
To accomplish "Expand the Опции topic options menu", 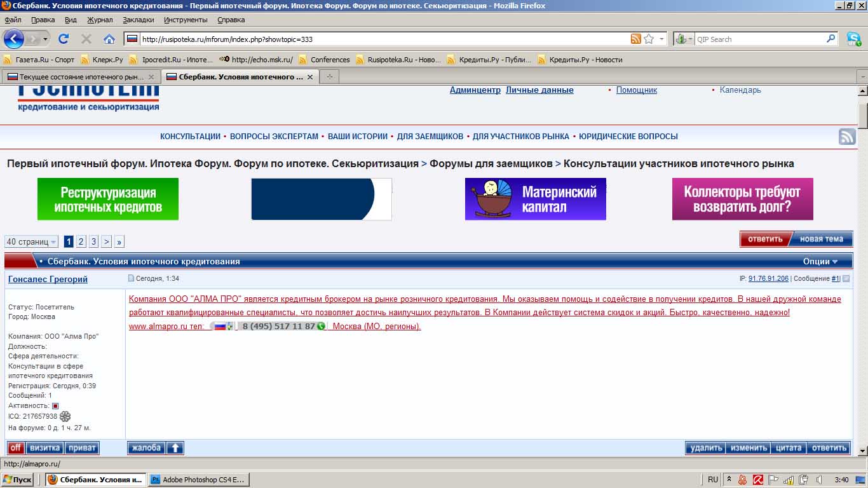I will point(820,261).
